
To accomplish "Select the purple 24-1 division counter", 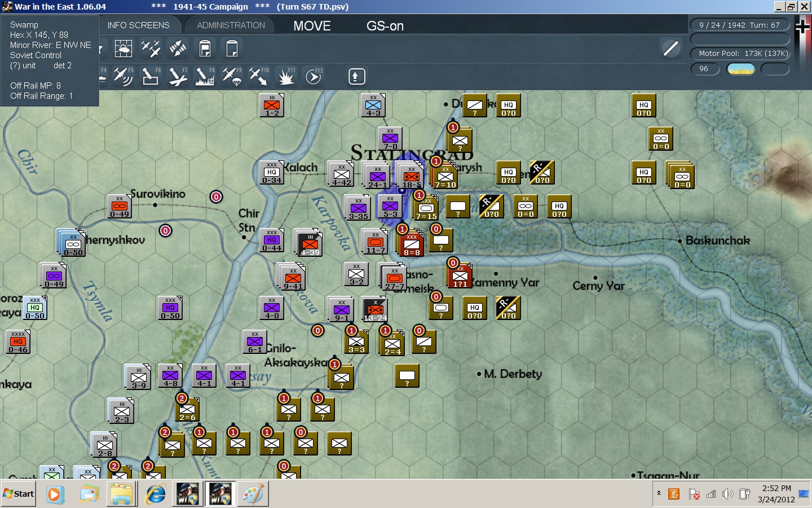I will (377, 176).
